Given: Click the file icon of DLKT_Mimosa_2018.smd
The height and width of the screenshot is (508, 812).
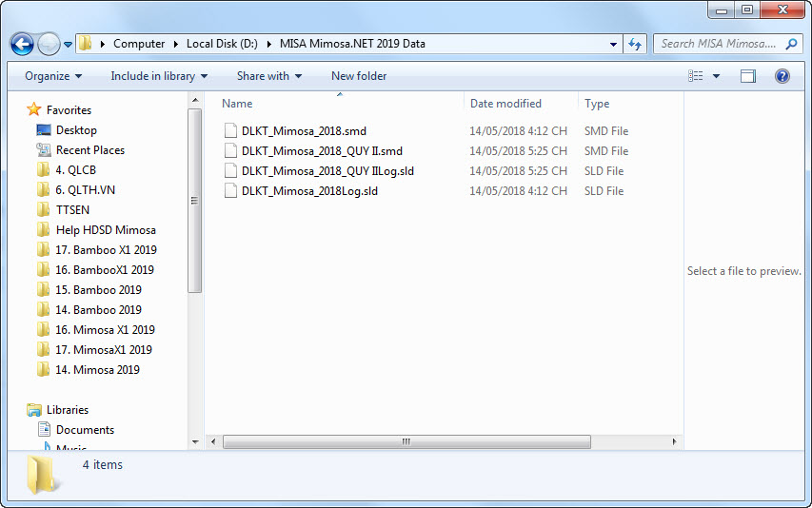Looking at the screenshot, I should (230, 131).
